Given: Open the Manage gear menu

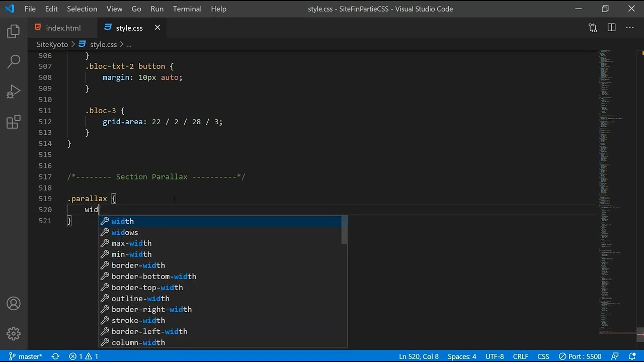Looking at the screenshot, I should (x=14, y=333).
